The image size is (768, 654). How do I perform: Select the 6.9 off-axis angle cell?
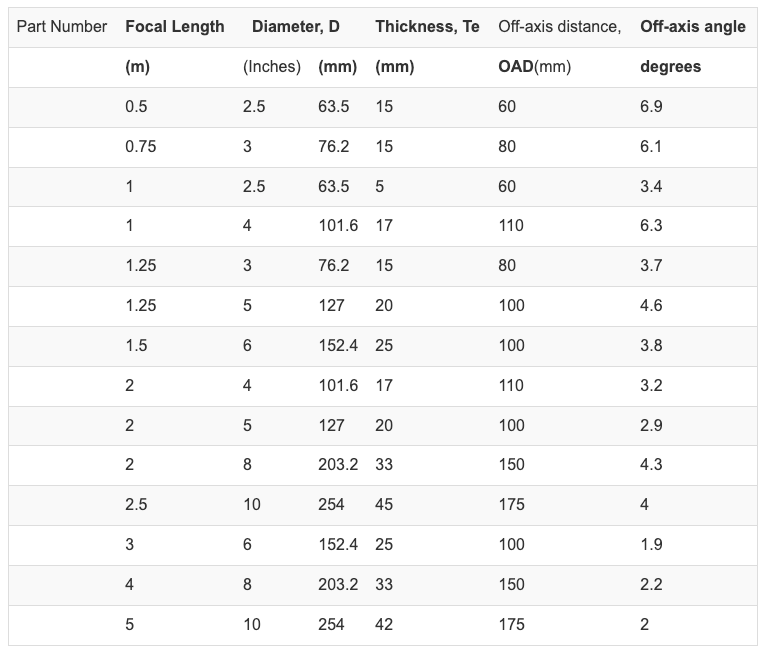pos(651,107)
